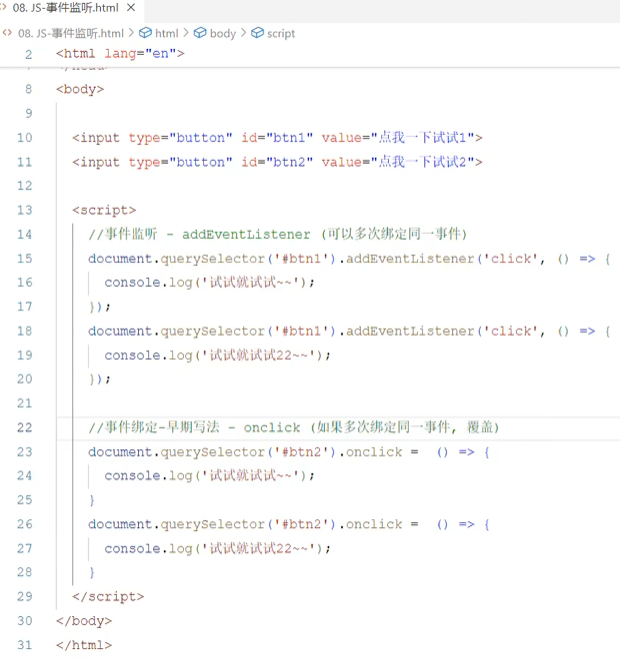This screenshot has height=660, width=620.
Task: Click console.log('试试就试试22~~') on line 27
Action: point(218,548)
